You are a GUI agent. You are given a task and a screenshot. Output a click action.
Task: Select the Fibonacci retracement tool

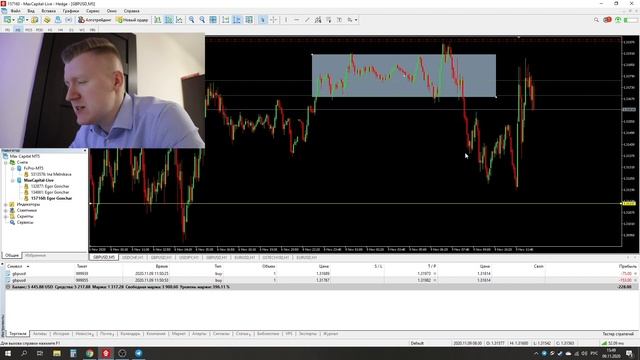tap(329, 20)
